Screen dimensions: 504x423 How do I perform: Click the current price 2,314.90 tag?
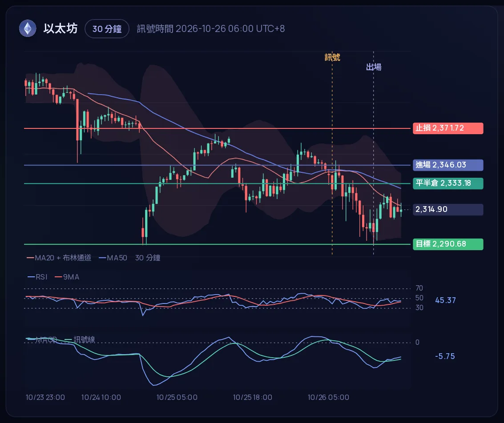448,210
